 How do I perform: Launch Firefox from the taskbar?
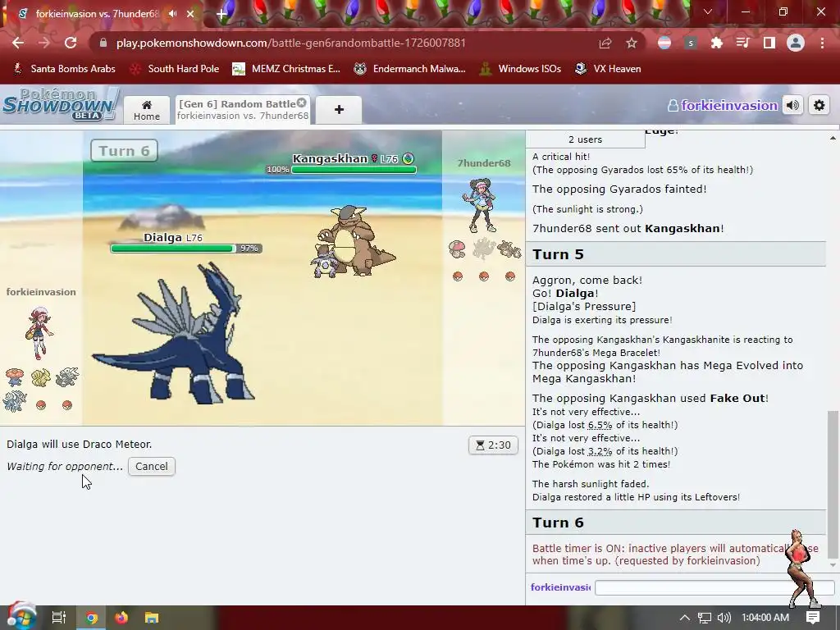click(x=121, y=618)
